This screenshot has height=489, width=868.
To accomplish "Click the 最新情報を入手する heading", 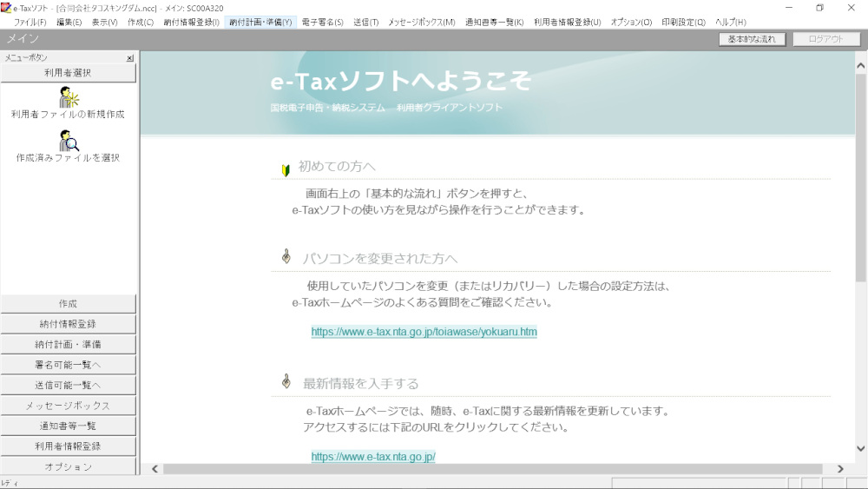I will coord(360,384).
